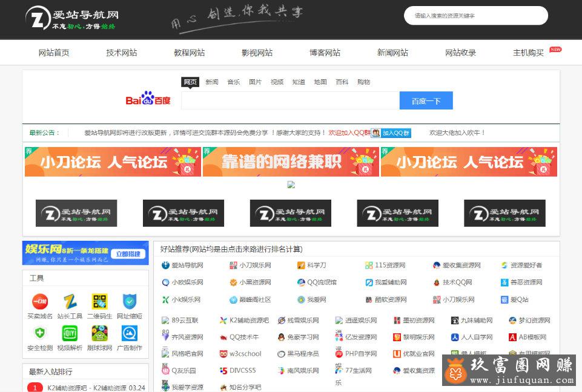
Task: Select the 购物 search tab
Action: [364, 82]
